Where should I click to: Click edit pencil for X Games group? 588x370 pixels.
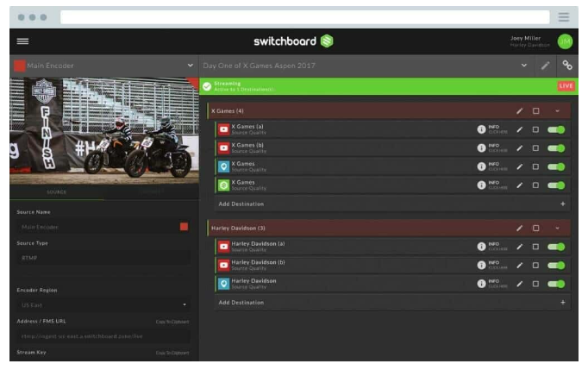[519, 110]
